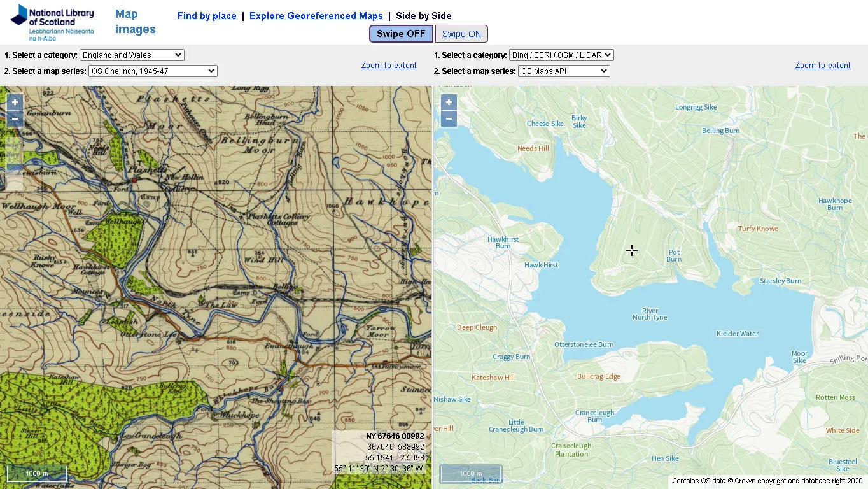The image size is (868, 489).
Task: Zoom in on the historic map with plus icon
Action: pyautogui.click(x=14, y=102)
